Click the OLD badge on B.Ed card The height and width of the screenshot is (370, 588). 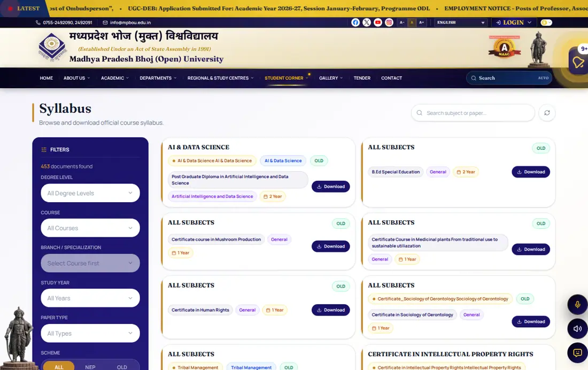[x=541, y=148]
